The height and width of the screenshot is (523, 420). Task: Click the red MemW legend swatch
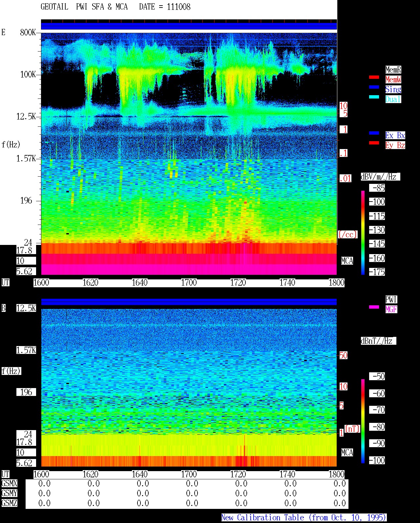374,77
